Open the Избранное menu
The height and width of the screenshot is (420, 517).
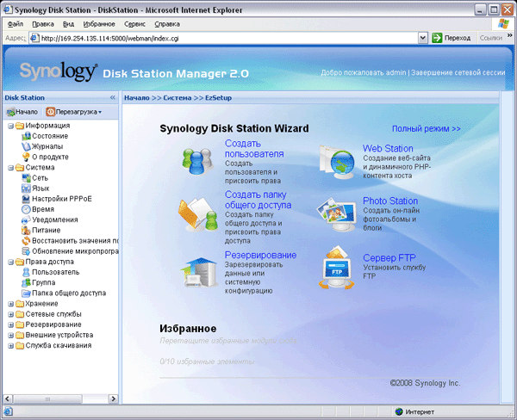click(99, 24)
